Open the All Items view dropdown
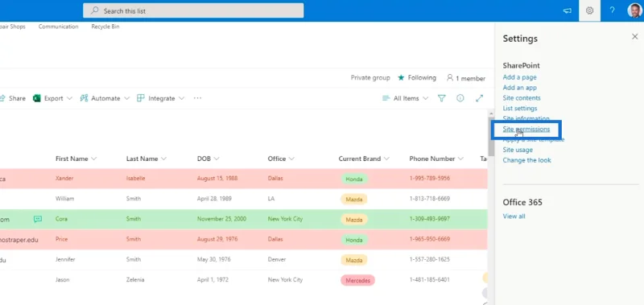Screen dimensions: 644x305 pyautogui.click(x=405, y=98)
